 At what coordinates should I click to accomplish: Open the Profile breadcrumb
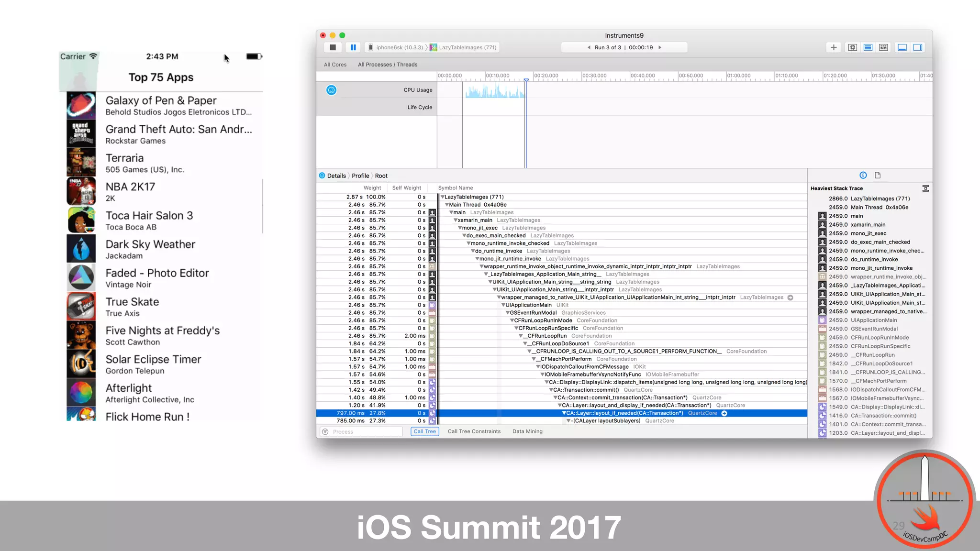pos(360,176)
